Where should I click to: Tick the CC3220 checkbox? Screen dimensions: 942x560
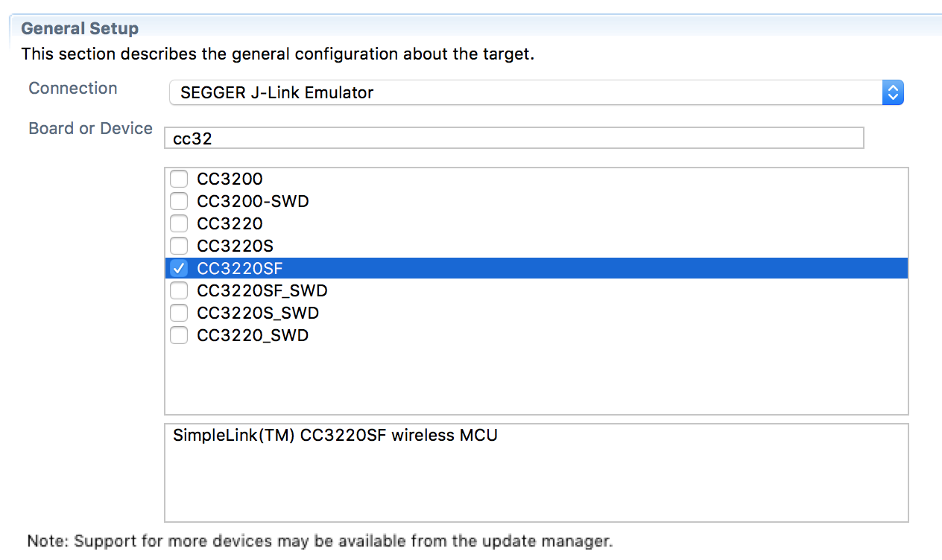point(179,223)
